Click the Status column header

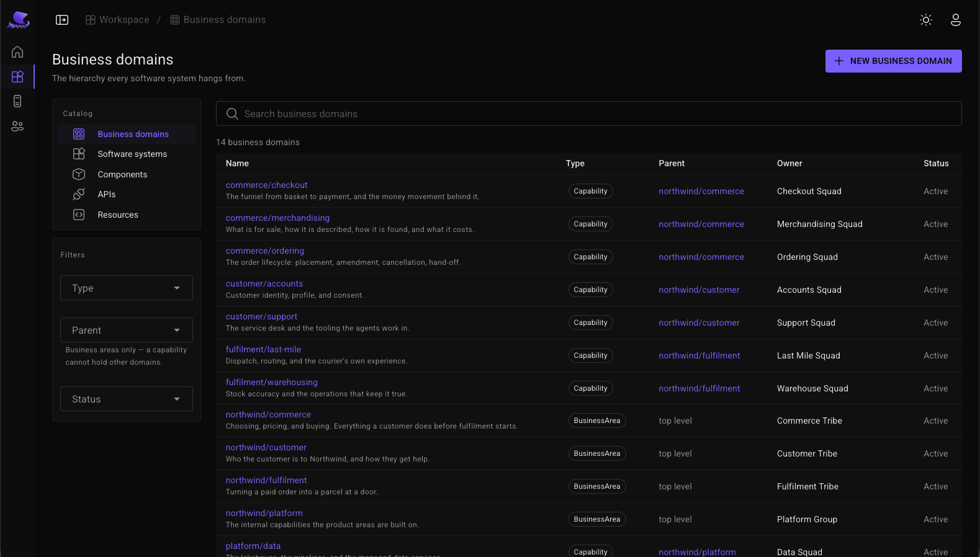[x=936, y=163]
